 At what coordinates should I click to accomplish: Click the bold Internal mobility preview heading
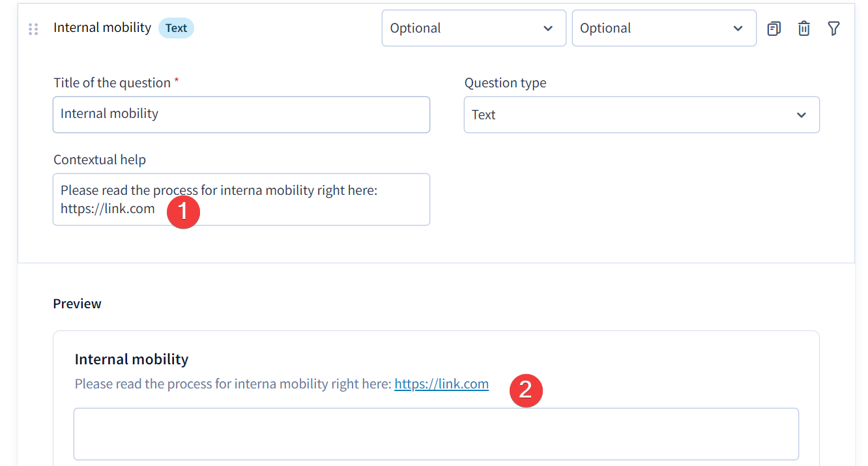coord(132,359)
